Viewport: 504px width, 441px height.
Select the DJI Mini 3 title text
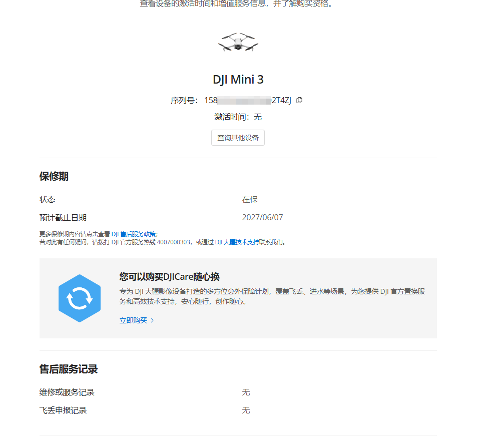tap(238, 80)
